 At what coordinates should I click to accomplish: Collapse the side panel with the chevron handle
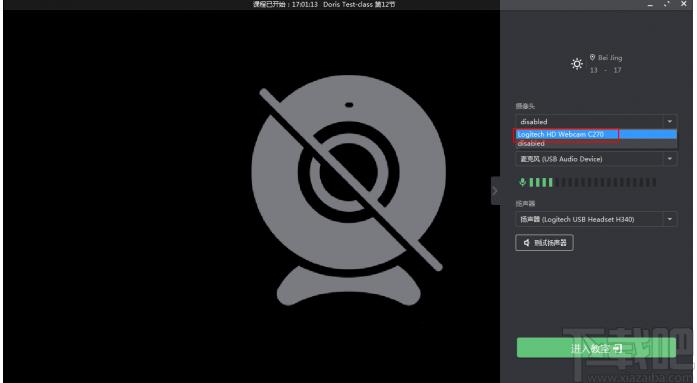[495, 191]
